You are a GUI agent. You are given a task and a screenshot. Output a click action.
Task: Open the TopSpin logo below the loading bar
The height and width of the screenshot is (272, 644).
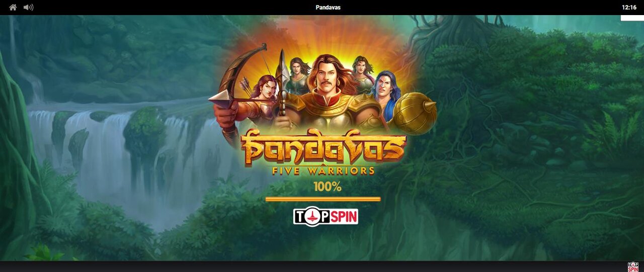click(326, 217)
